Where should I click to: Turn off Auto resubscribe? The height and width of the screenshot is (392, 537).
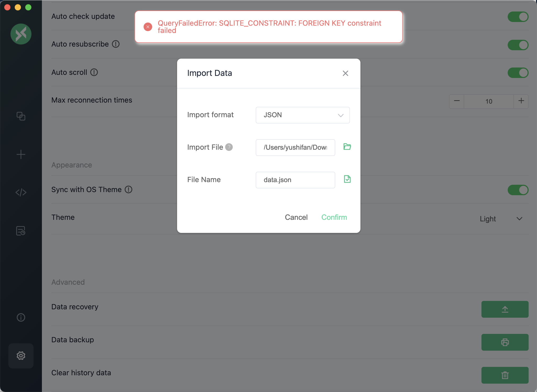coord(518,45)
